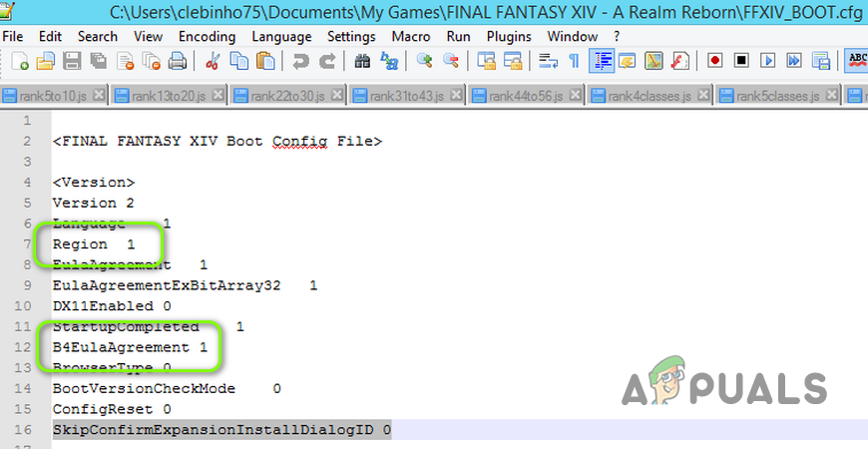Image resolution: width=868 pixels, height=449 pixels.
Task: Switch to the rank4classes.js tab
Action: pyautogui.click(x=649, y=96)
